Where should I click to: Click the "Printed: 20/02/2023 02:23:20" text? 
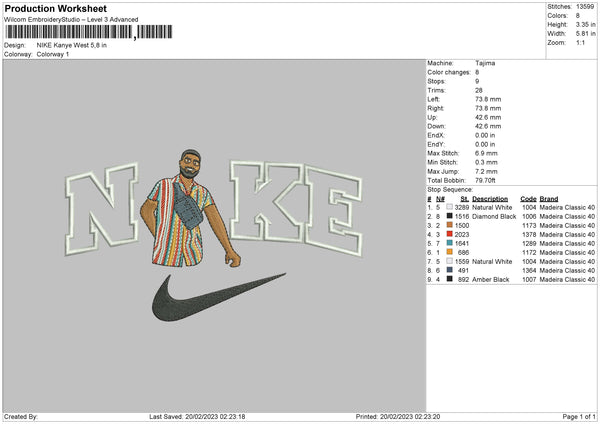click(x=398, y=416)
